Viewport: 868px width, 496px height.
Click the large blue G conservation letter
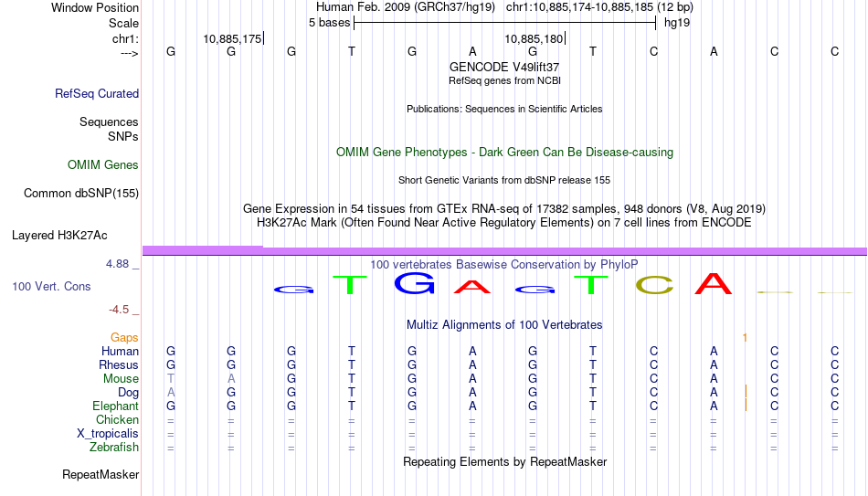point(414,283)
